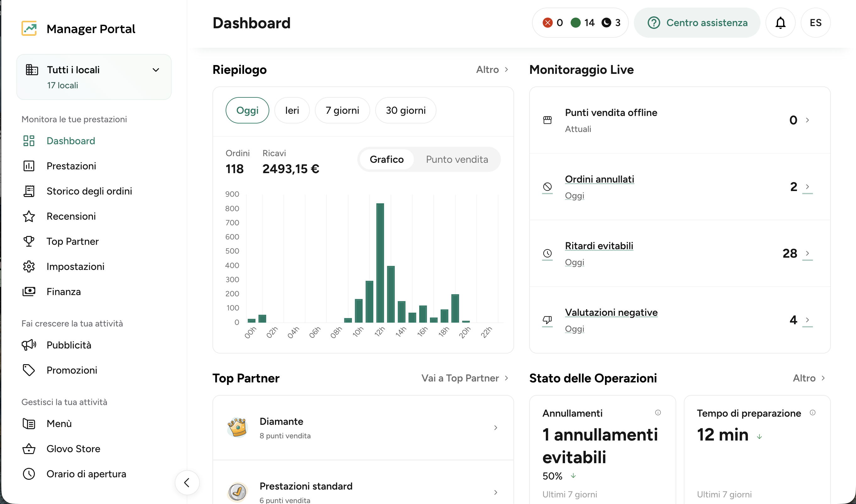Open the Valutazioni negative link
The width and height of the screenshot is (856, 504).
pos(611,312)
